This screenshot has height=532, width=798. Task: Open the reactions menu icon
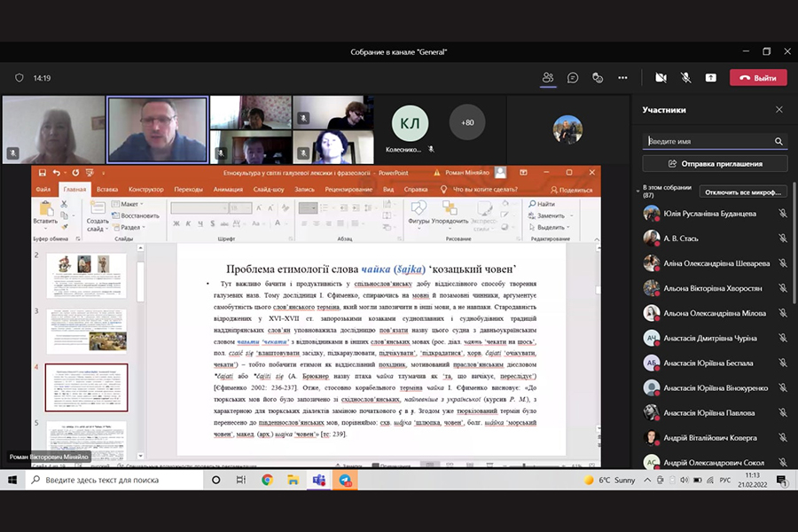(598, 78)
